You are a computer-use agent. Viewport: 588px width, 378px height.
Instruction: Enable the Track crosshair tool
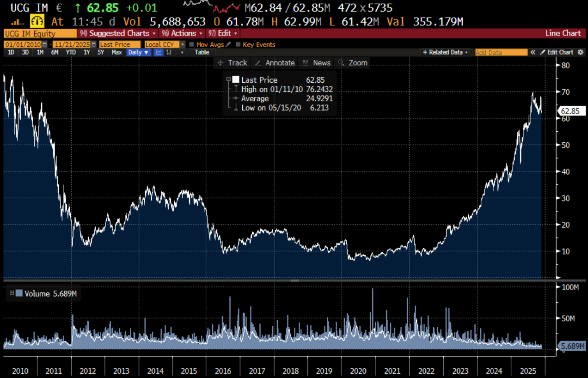pos(233,63)
